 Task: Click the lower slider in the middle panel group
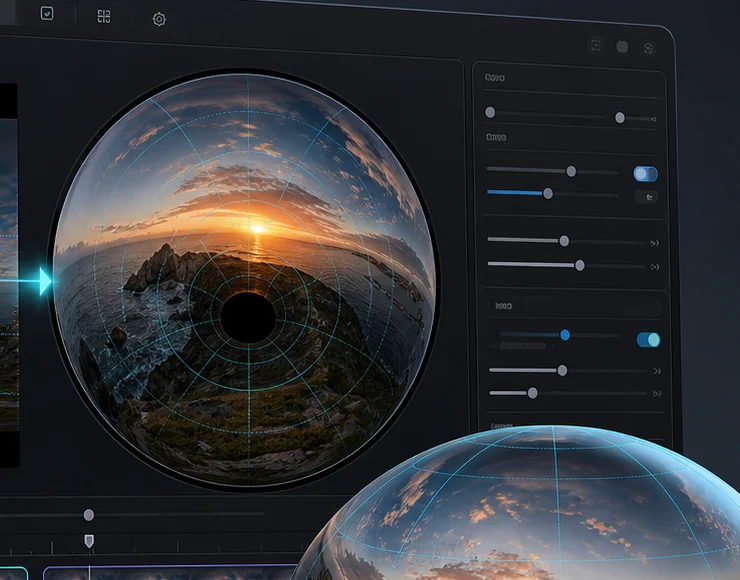coord(566,265)
